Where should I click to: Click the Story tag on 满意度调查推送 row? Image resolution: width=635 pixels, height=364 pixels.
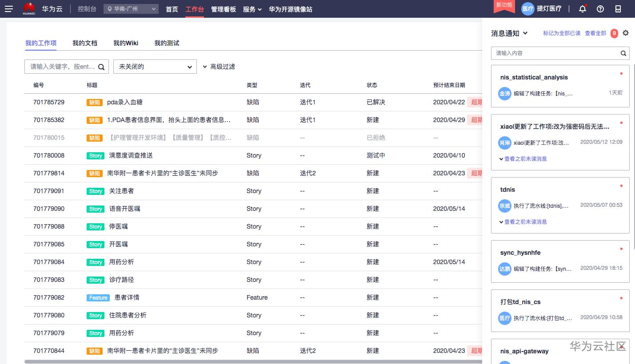tap(96, 156)
